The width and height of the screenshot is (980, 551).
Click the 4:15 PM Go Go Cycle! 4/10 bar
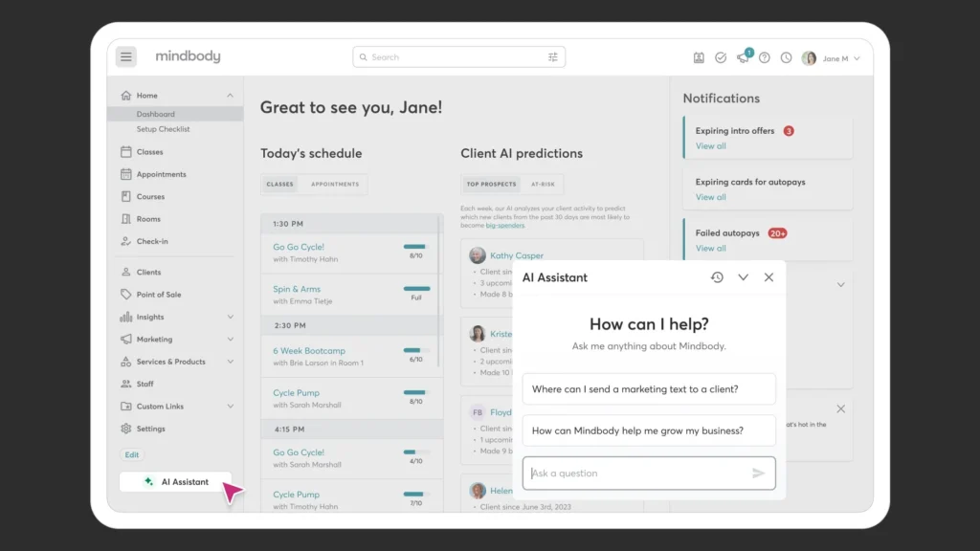tap(416, 452)
